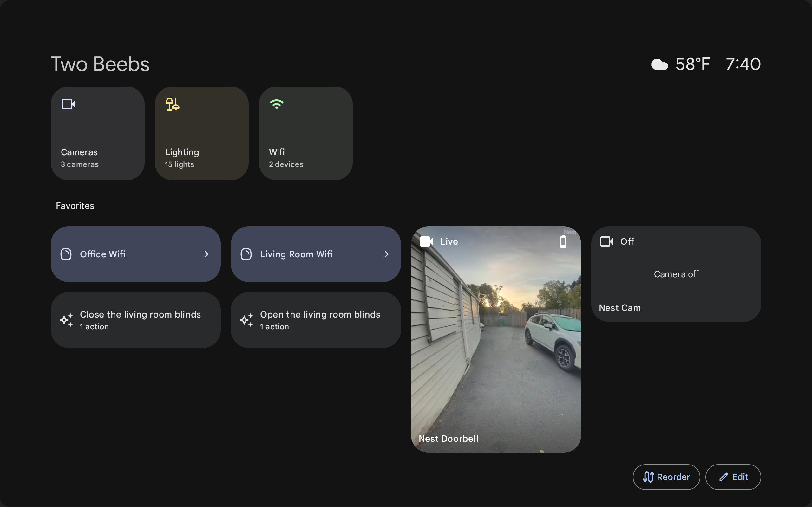Viewport: 812px width, 507px height.
Task: Click the Open living room blinds sparkle icon
Action: point(246,319)
